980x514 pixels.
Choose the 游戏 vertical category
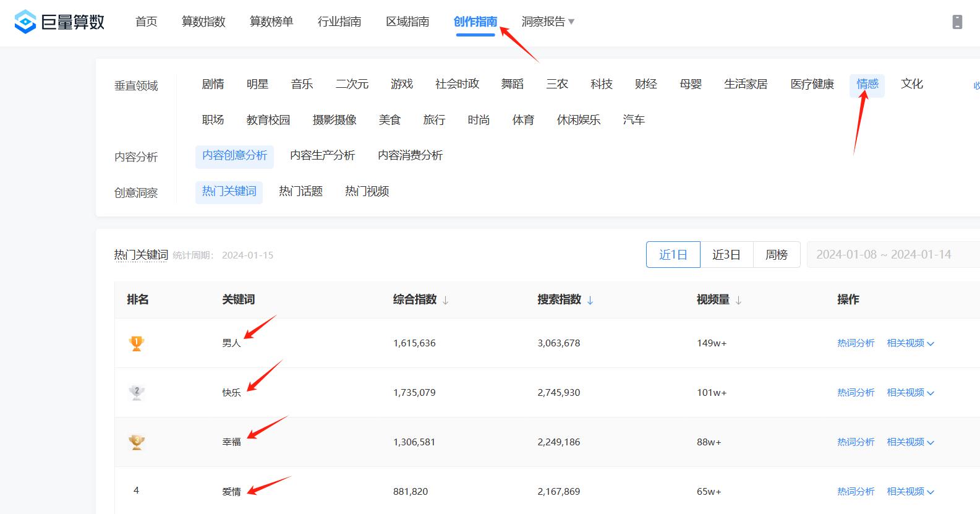tap(402, 84)
